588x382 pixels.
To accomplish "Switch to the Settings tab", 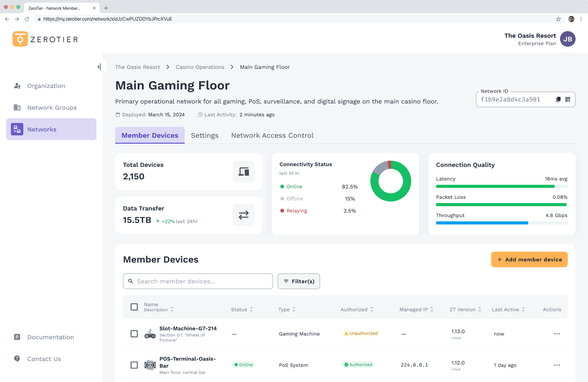I will (x=205, y=135).
